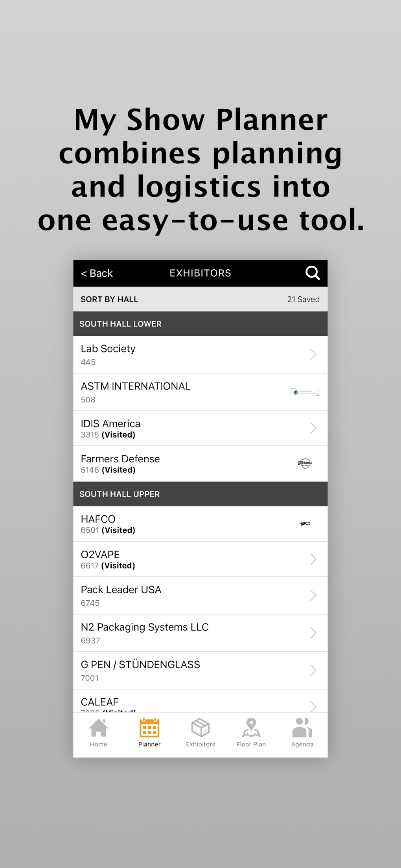
Task: Expand O2VAPE entry chevron
Action: [x=313, y=559]
